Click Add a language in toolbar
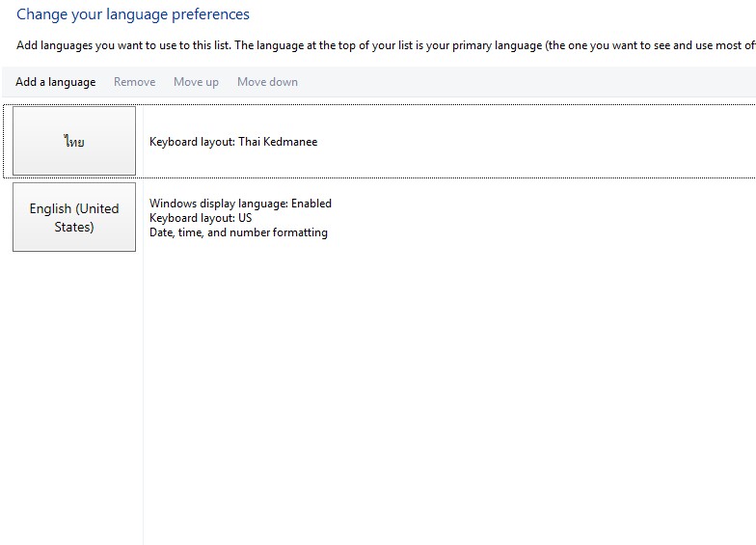Viewport: 756px width, 545px height. pos(56,82)
